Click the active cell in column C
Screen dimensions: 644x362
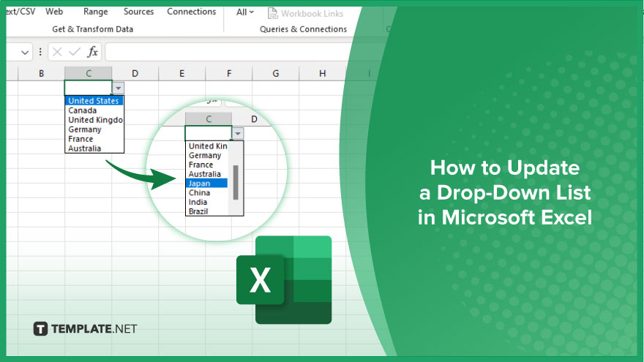tap(89, 88)
